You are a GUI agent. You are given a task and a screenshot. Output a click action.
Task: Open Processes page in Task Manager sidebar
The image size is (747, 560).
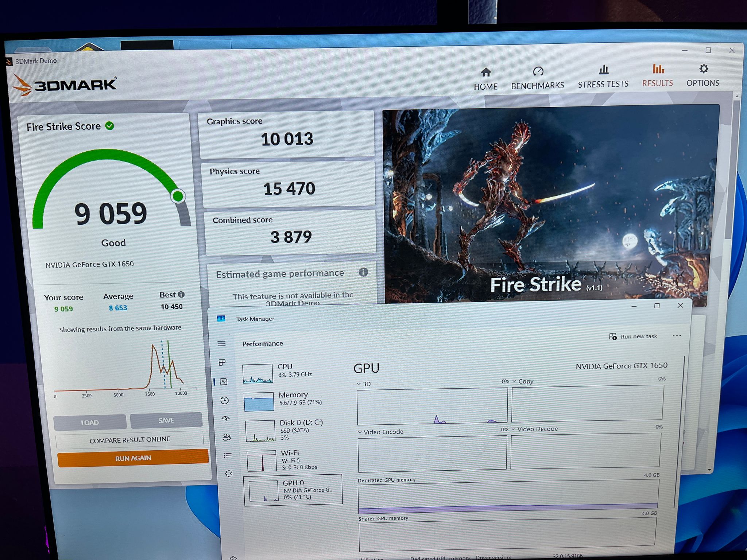pos(222,362)
